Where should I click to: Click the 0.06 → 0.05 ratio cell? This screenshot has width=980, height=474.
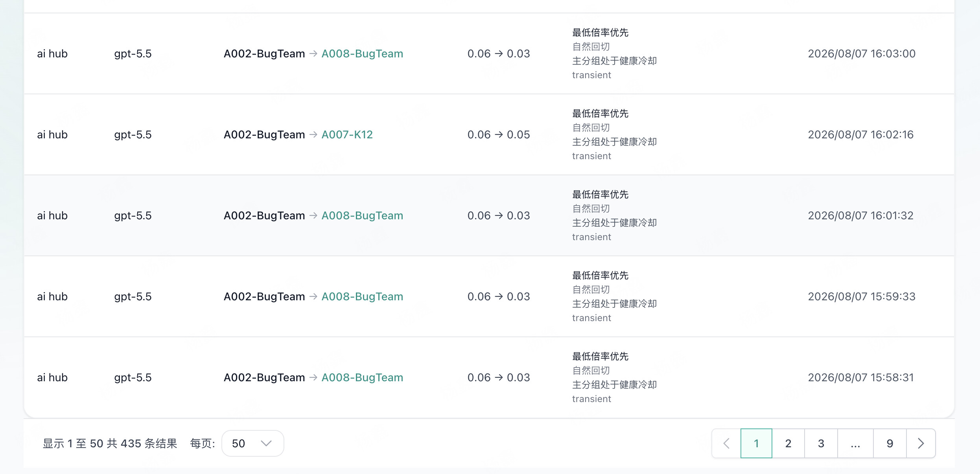coord(499,134)
